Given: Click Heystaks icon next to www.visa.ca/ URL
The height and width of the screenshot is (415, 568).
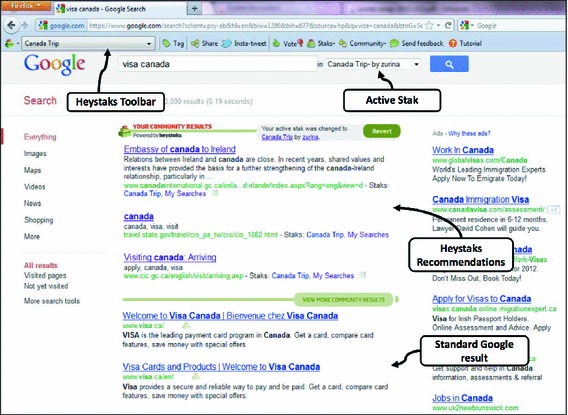Looking at the screenshot, I should pyautogui.click(x=186, y=326).
